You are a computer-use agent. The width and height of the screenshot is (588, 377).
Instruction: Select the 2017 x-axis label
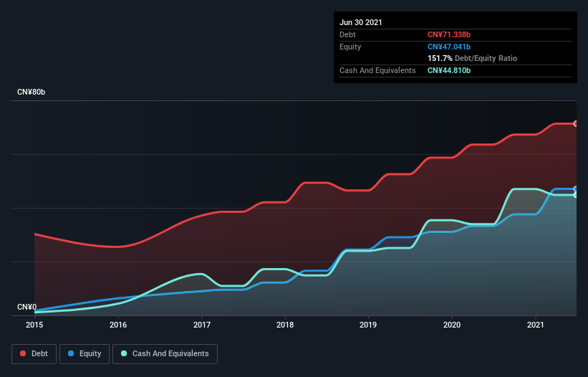pyautogui.click(x=202, y=325)
